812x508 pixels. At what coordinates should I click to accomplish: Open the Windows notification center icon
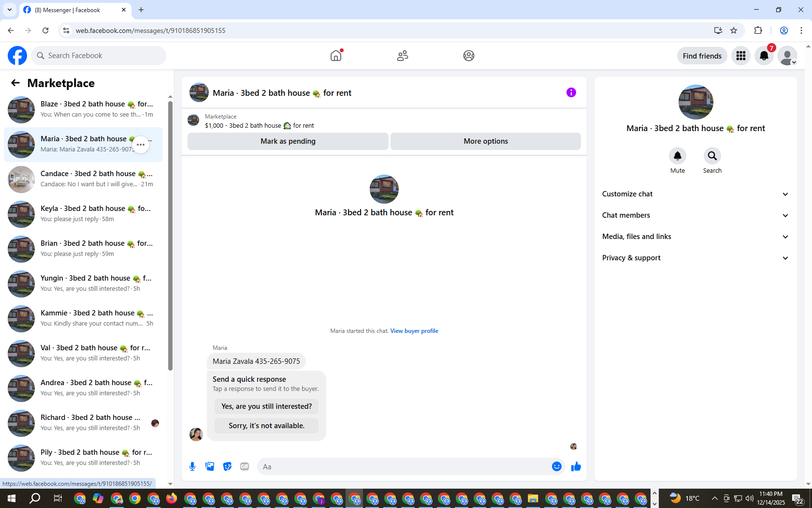click(x=798, y=498)
